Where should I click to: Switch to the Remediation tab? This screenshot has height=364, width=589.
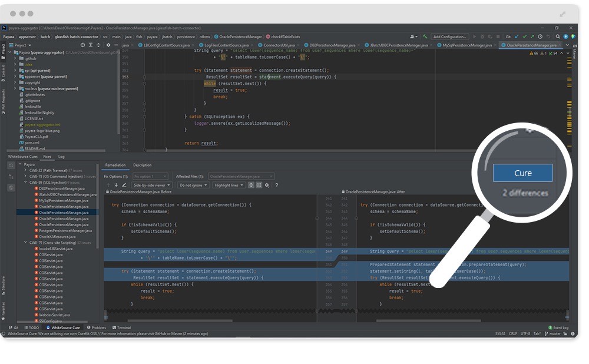[x=115, y=165]
